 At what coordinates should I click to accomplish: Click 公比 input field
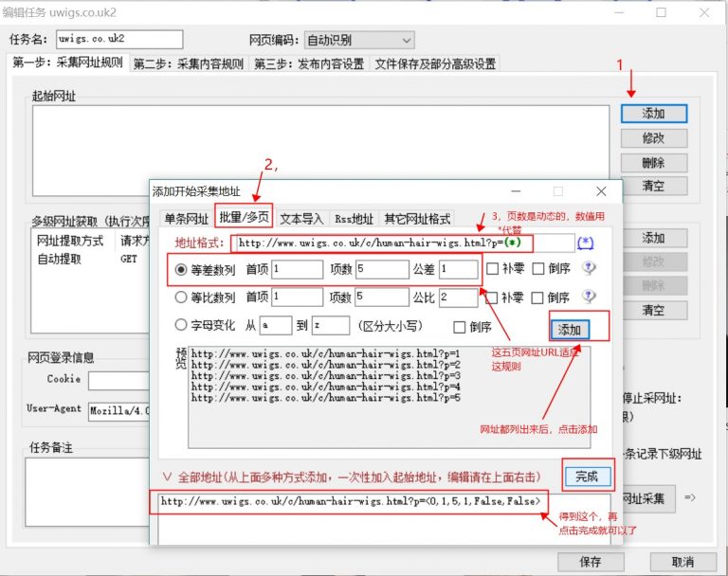pyautogui.click(x=459, y=297)
